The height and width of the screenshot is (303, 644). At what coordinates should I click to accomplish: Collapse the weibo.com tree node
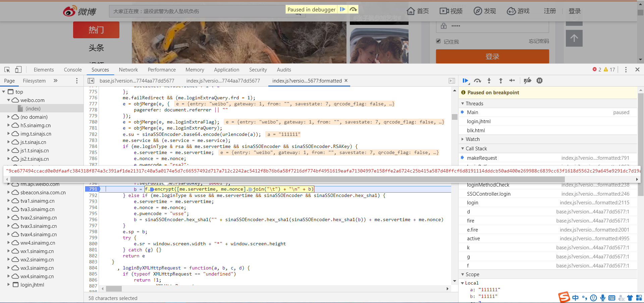click(x=9, y=100)
